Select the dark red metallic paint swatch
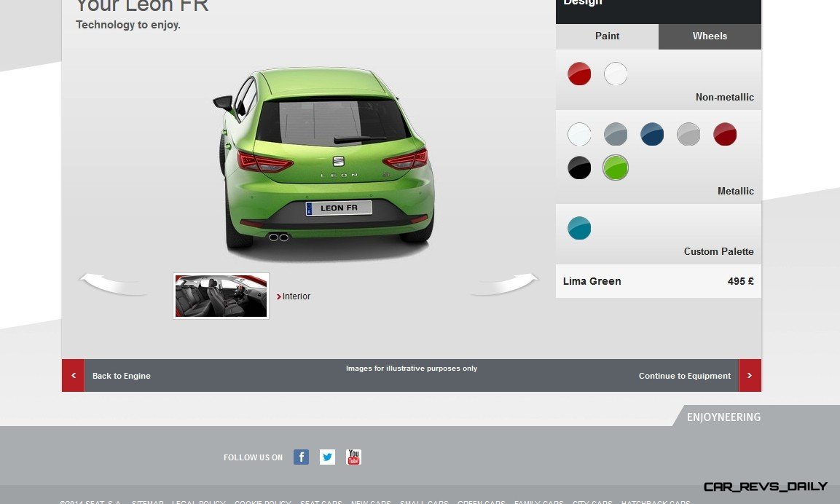The width and height of the screenshot is (840, 504). (725, 134)
